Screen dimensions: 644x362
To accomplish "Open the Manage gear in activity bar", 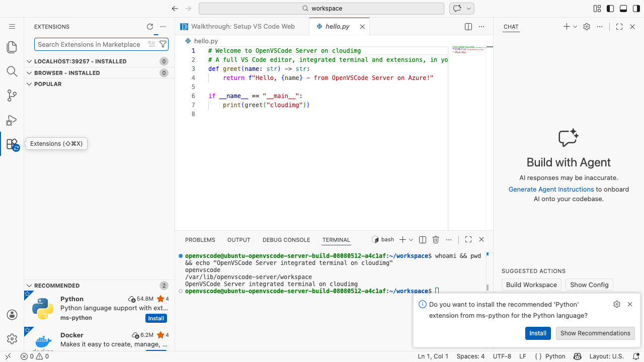I will 12,339.
